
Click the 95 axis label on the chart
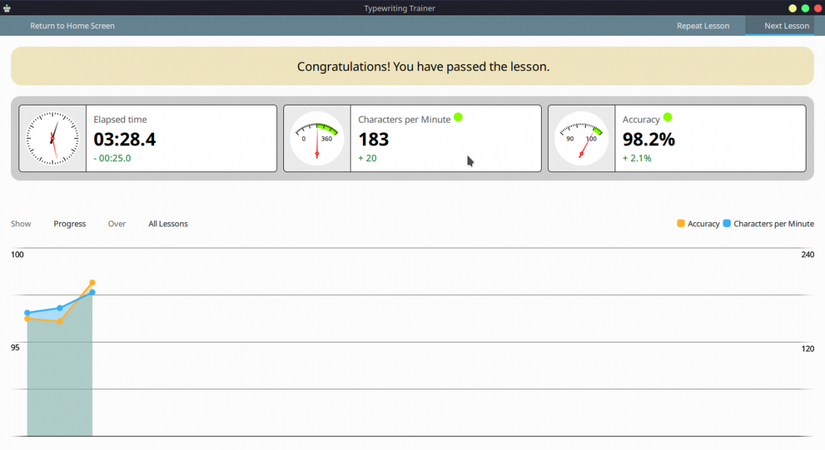coord(15,347)
